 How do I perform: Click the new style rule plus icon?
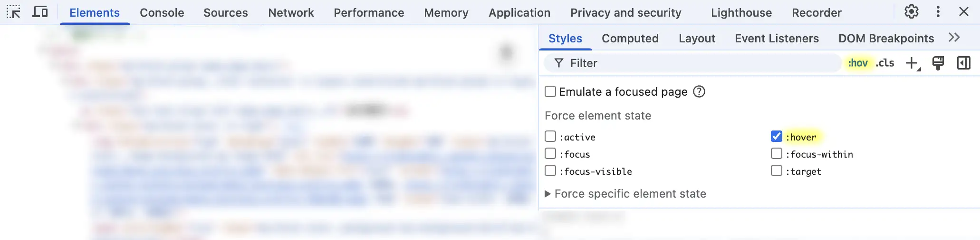pyautogui.click(x=912, y=63)
